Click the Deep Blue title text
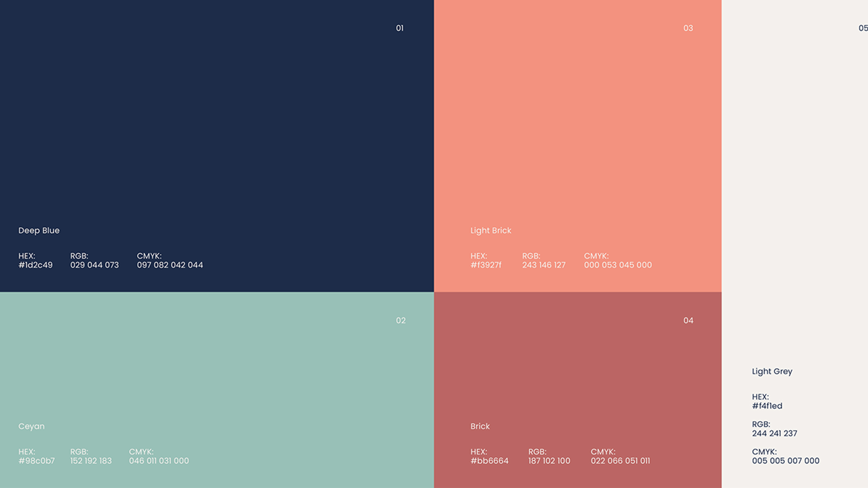Image resolution: width=868 pixels, height=488 pixels. [39, 231]
